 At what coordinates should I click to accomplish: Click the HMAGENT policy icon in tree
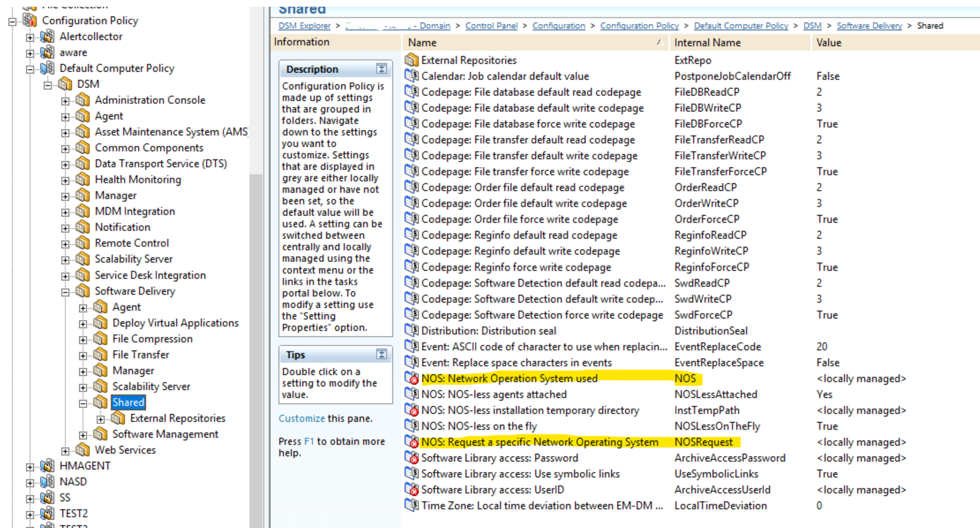[48, 466]
